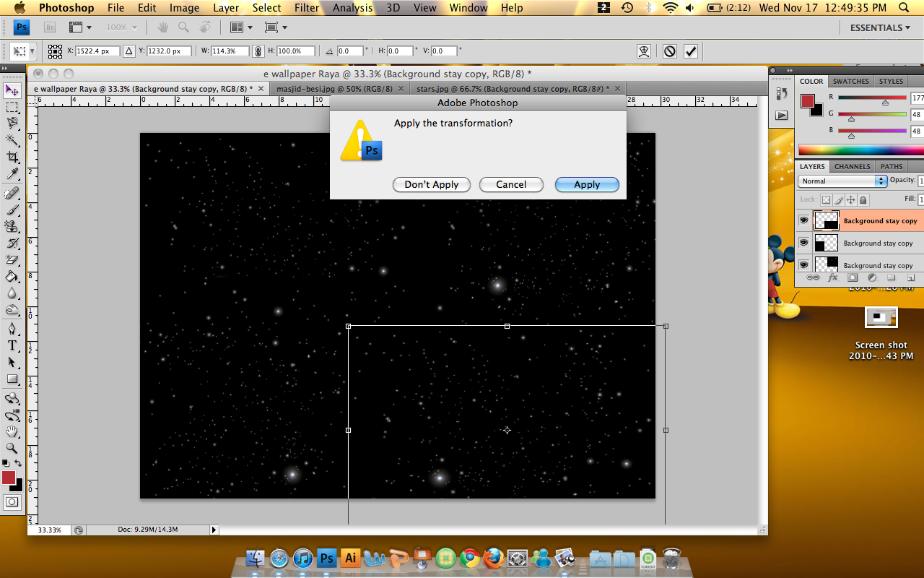
Task: Select the Move tool
Action: click(12, 90)
